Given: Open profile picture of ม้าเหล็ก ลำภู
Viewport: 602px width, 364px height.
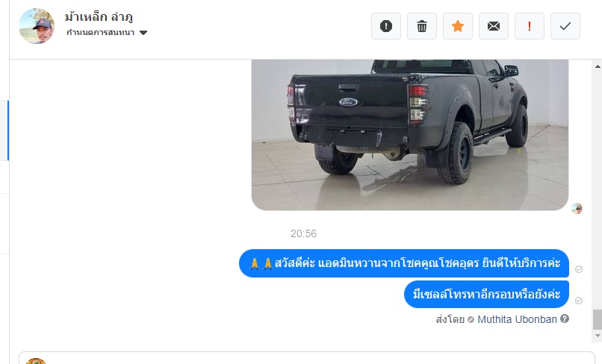Looking at the screenshot, I should coord(37,26).
